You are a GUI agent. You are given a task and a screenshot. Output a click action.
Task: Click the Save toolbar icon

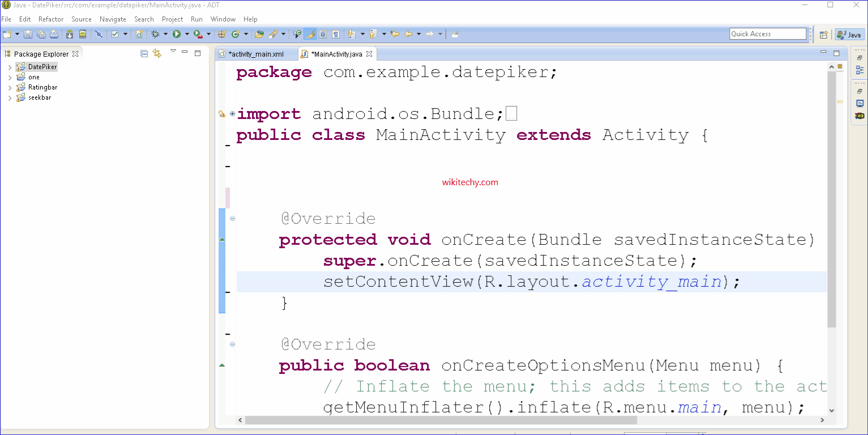click(x=28, y=34)
